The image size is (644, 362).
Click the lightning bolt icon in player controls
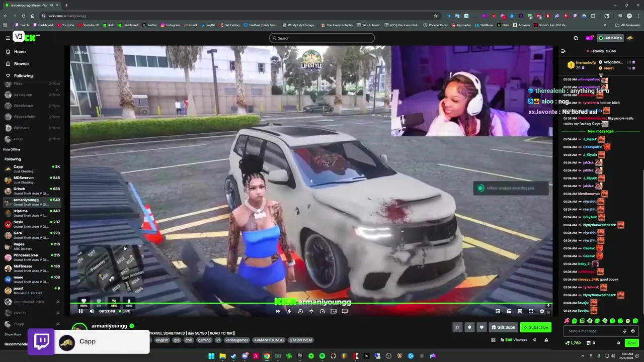pyautogui.click(x=289, y=311)
